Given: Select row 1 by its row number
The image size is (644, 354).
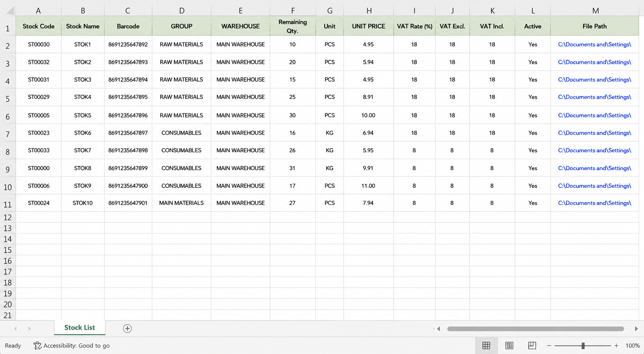Looking at the screenshot, I should pyautogui.click(x=8, y=26).
